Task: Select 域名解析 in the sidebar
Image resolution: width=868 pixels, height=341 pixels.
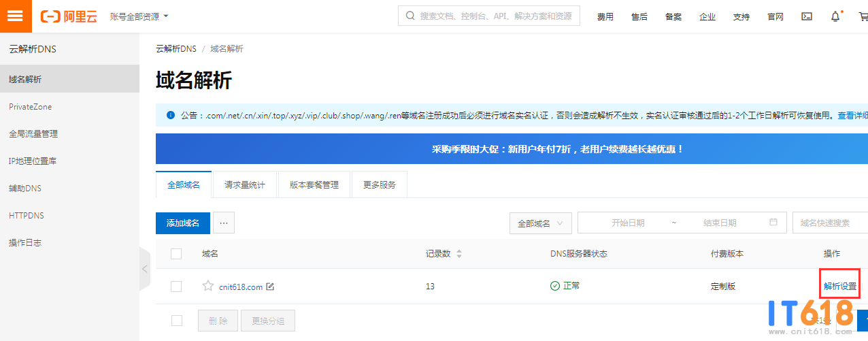Action: [69, 79]
